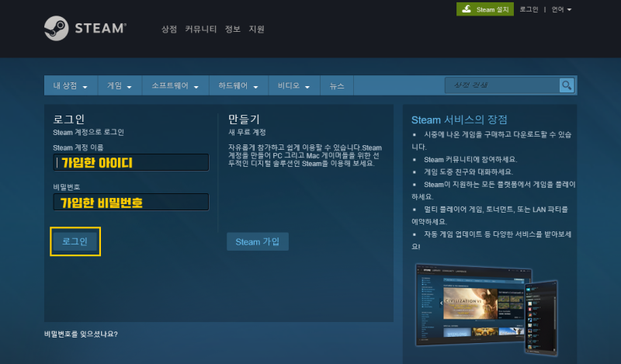Expand the 언어 language dropdown

(x=561, y=9)
